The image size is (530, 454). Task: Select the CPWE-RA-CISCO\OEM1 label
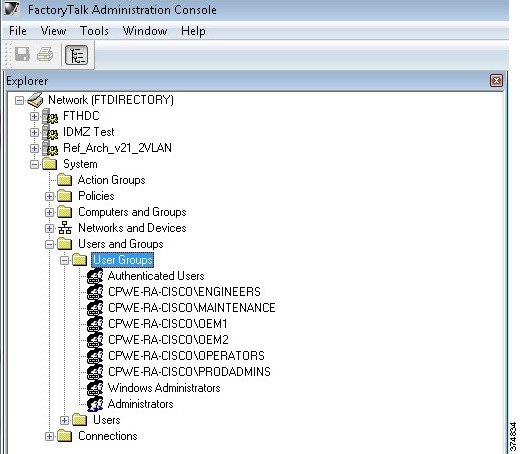pos(168,324)
